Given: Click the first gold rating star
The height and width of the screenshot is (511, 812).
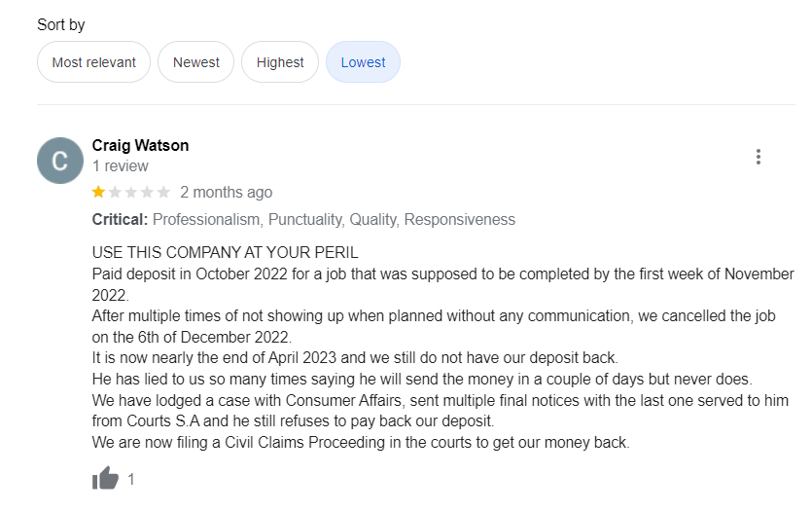Looking at the screenshot, I should pos(98,192).
